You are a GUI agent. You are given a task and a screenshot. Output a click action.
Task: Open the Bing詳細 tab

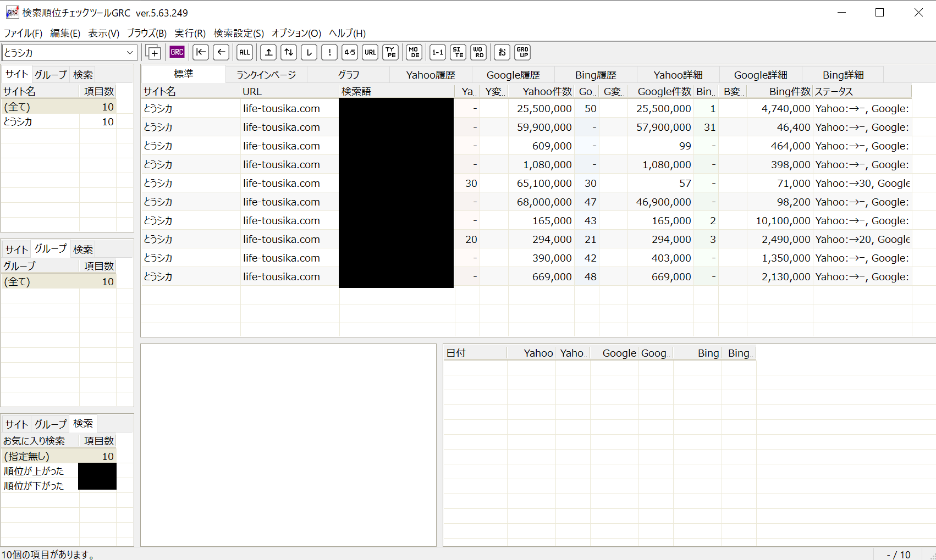point(843,75)
